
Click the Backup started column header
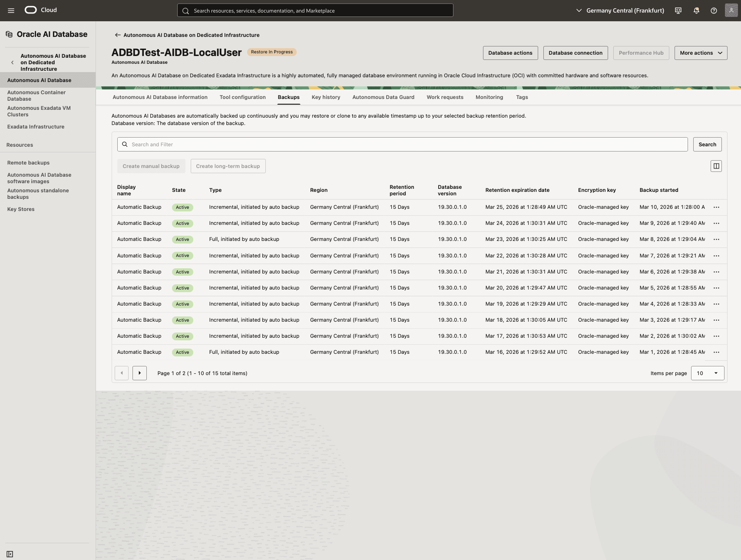click(658, 190)
